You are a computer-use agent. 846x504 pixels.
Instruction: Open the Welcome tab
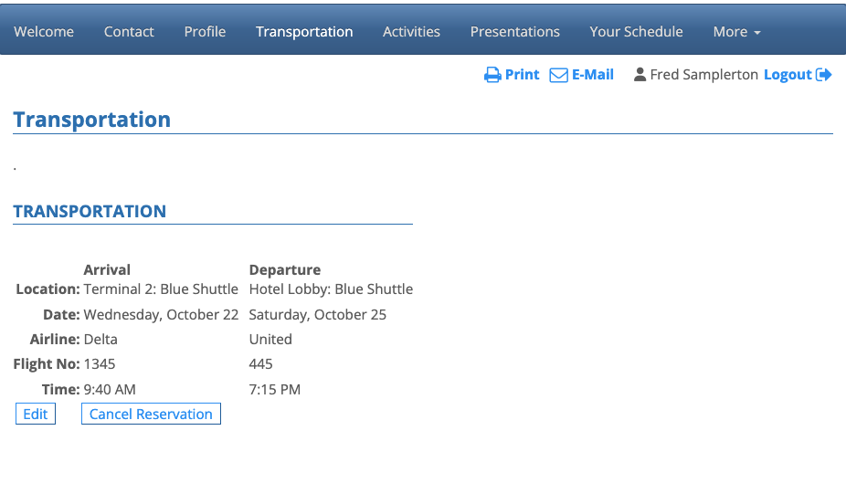pyautogui.click(x=44, y=31)
